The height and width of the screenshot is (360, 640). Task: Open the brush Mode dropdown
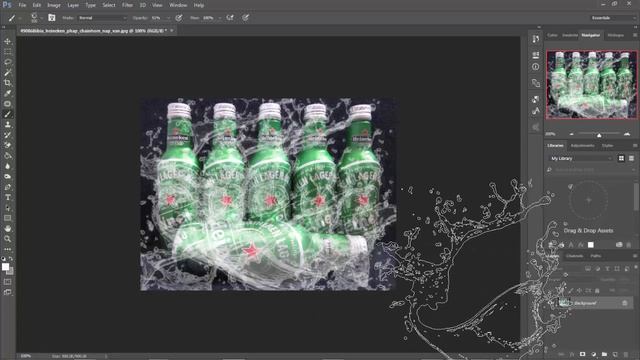102,18
